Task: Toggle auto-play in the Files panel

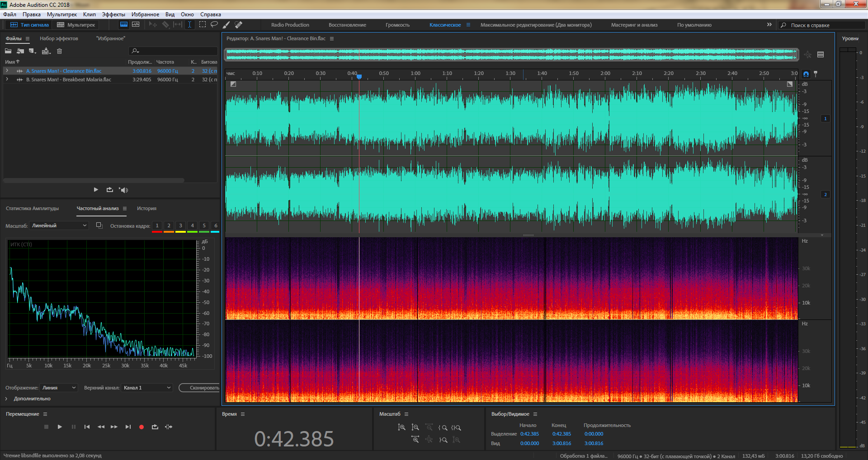Action: [123, 190]
